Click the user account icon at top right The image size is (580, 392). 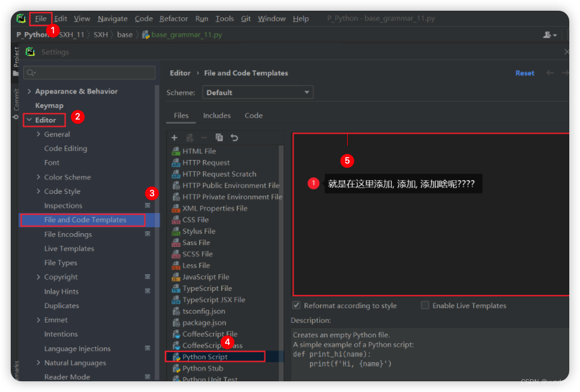(x=549, y=35)
